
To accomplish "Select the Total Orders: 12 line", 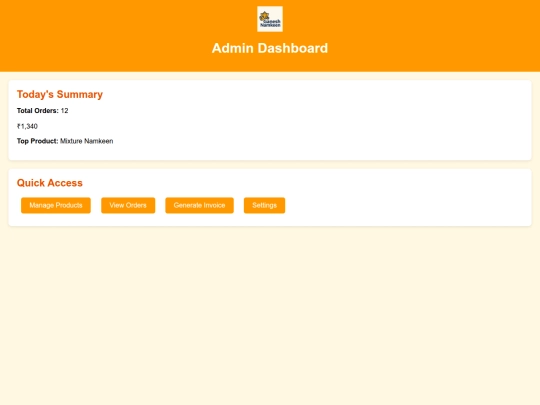I will (x=43, y=111).
